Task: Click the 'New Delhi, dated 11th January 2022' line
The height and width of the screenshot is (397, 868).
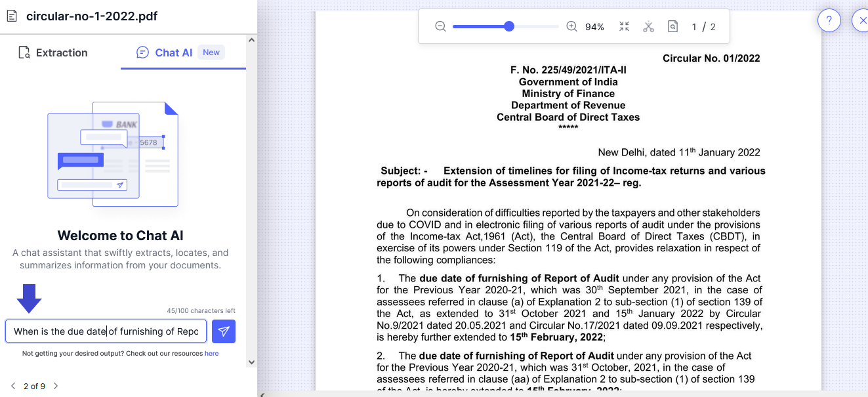Action: pyautogui.click(x=679, y=152)
